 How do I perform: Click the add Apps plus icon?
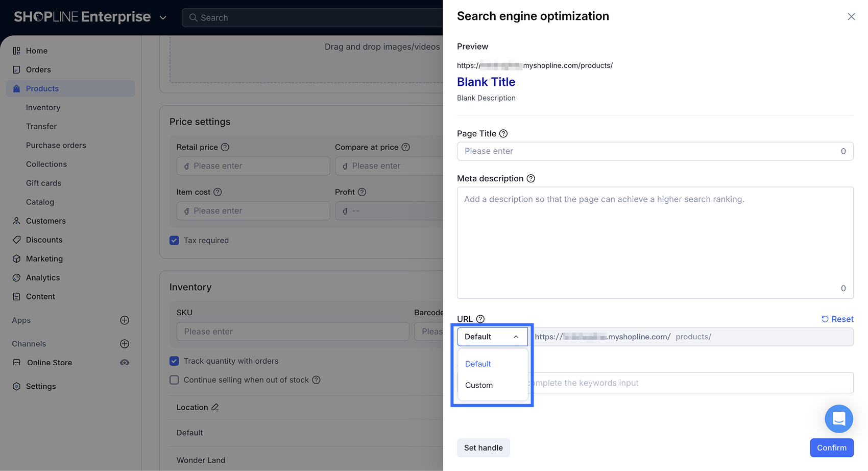click(x=125, y=320)
